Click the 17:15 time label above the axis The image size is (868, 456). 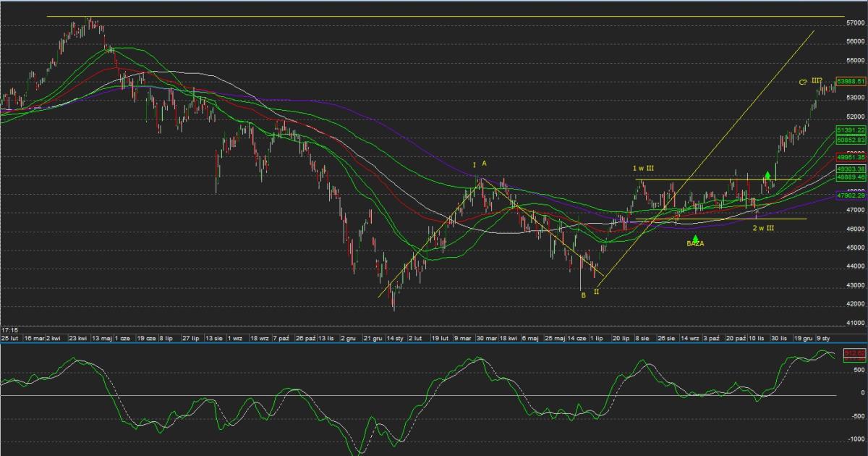click(9, 330)
